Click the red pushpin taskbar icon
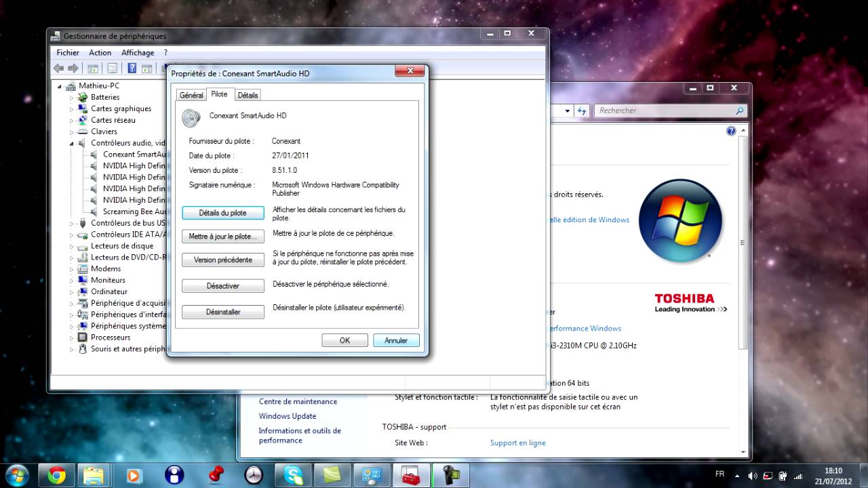The width and height of the screenshot is (868, 488). pyautogui.click(x=216, y=475)
